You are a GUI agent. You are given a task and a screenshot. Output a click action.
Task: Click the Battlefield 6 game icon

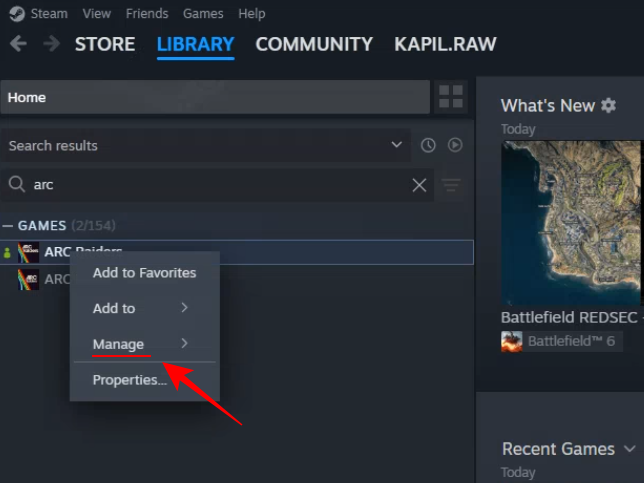511,341
